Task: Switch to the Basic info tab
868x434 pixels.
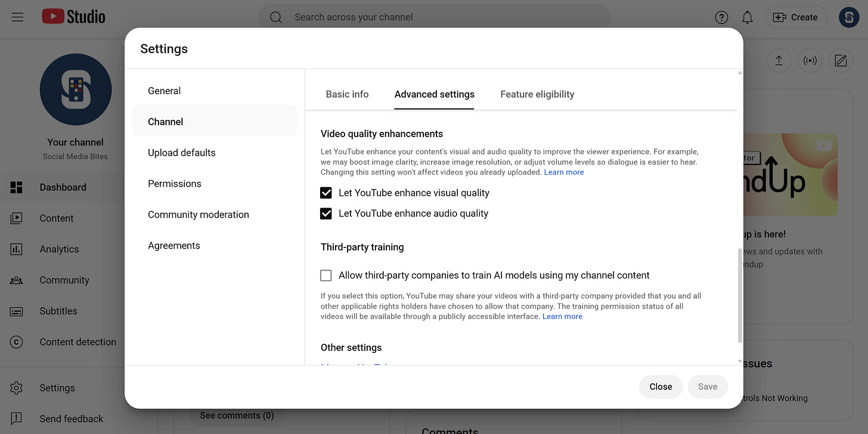Action: [x=347, y=94]
